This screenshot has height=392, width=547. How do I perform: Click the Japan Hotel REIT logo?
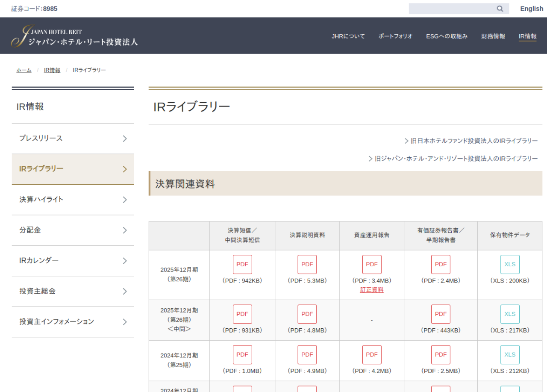coord(74,36)
